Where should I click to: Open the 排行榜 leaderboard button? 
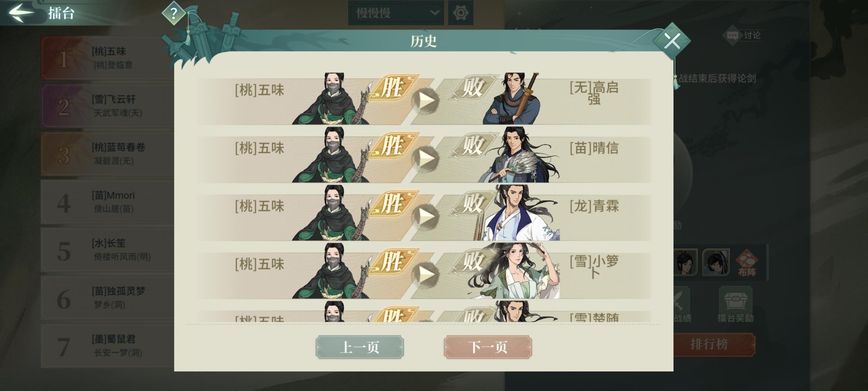710,344
